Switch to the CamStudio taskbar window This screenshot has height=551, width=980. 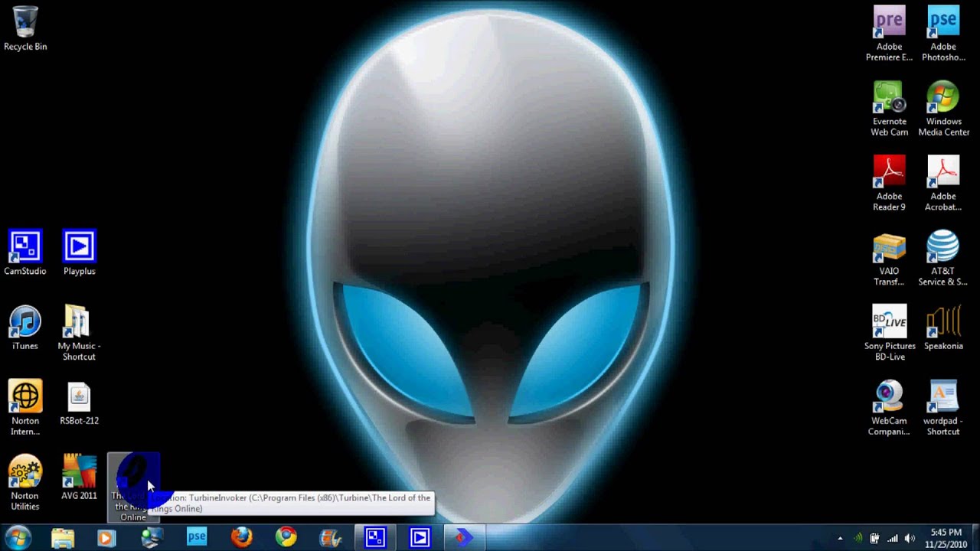pos(375,537)
